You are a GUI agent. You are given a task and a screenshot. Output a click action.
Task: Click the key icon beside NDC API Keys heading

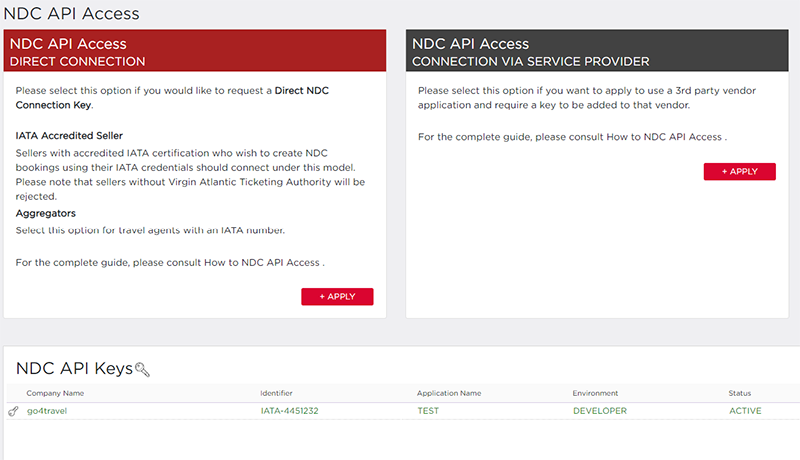click(142, 369)
